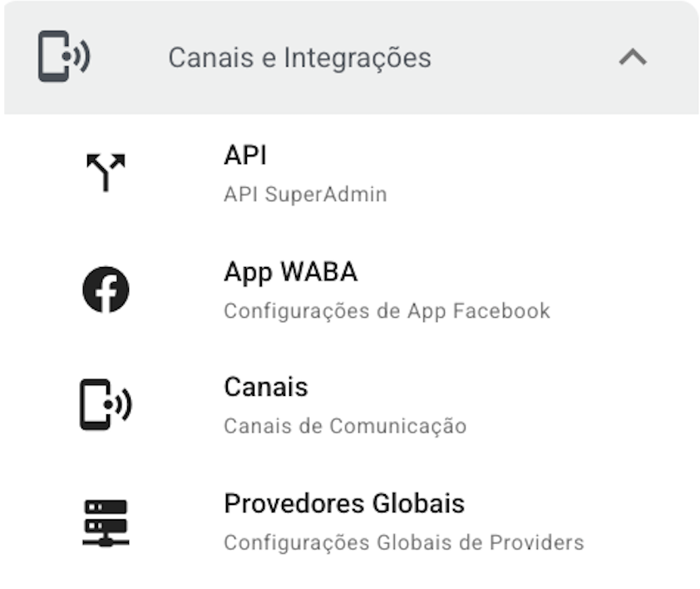
Task: Open the App WABA menu entry
Action: point(290,272)
